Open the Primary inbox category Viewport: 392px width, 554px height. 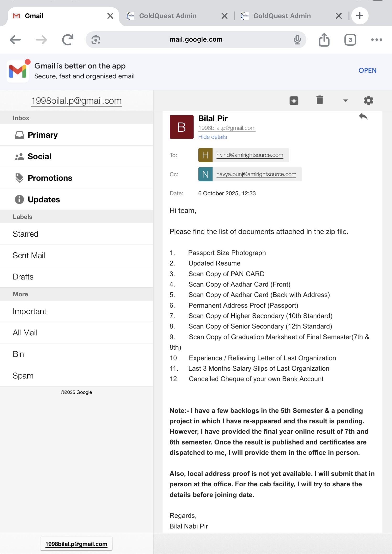(x=43, y=135)
